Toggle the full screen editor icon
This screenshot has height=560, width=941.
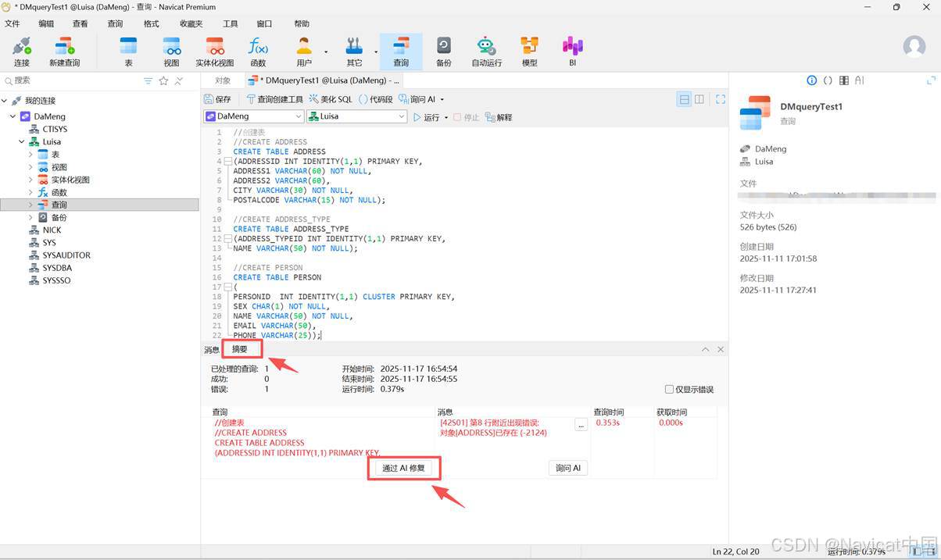721,99
